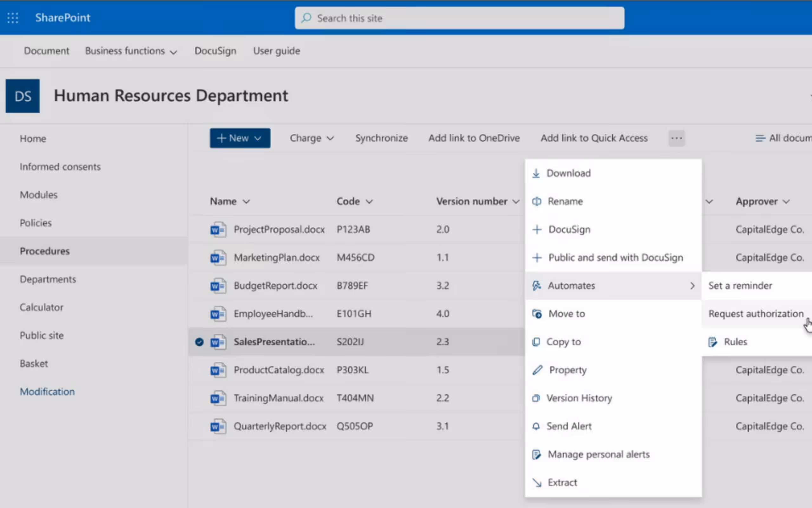The image size is (812, 508).
Task: Open the Move to option
Action: (613, 314)
